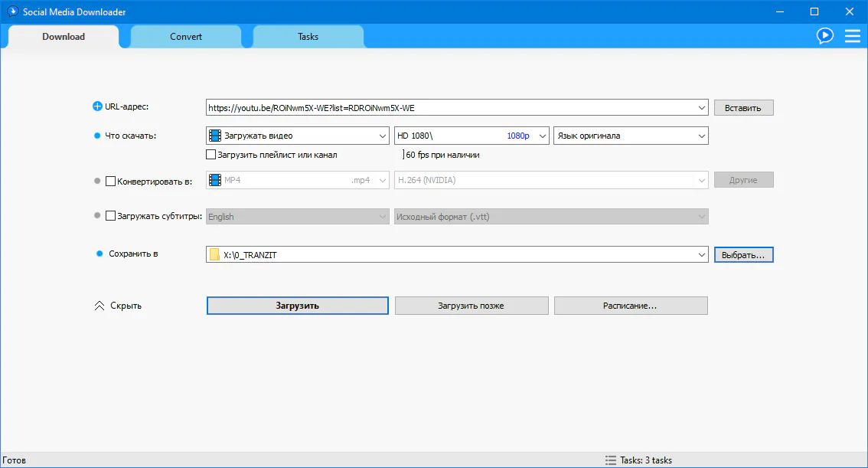Open the hamburger menu icon
Viewport: 868px width, 468px height.
click(852, 35)
